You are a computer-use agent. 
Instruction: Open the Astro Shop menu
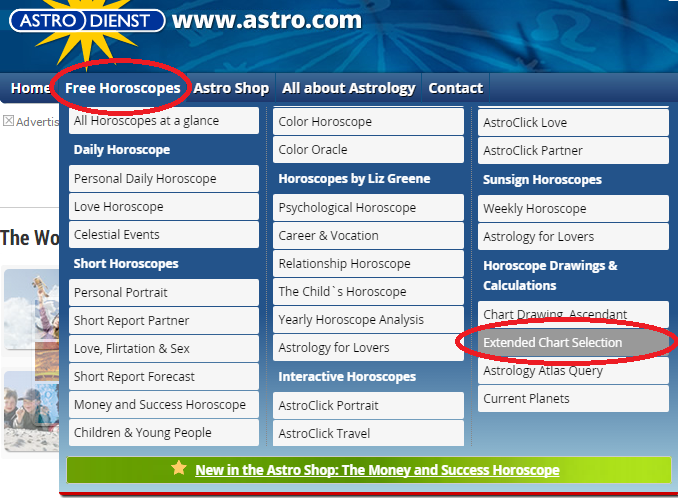pyautogui.click(x=231, y=88)
